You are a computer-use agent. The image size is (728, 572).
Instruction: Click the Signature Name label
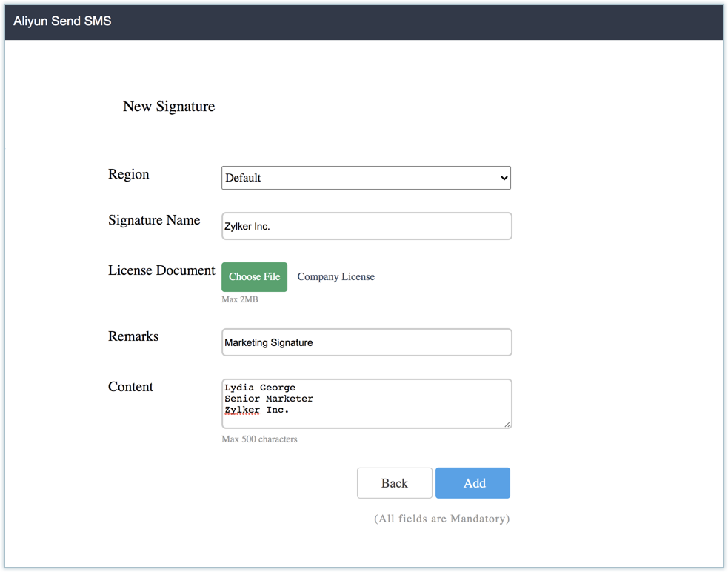tap(154, 220)
